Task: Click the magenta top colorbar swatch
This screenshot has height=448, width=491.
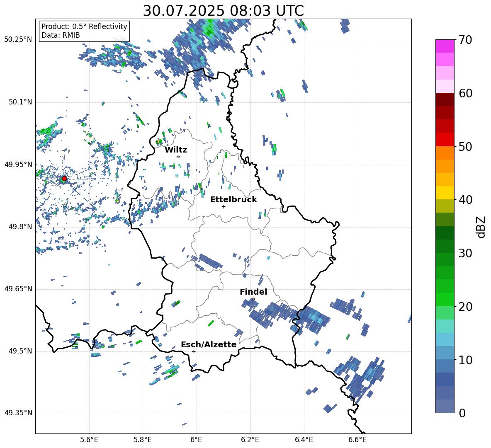Action: (x=445, y=46)
